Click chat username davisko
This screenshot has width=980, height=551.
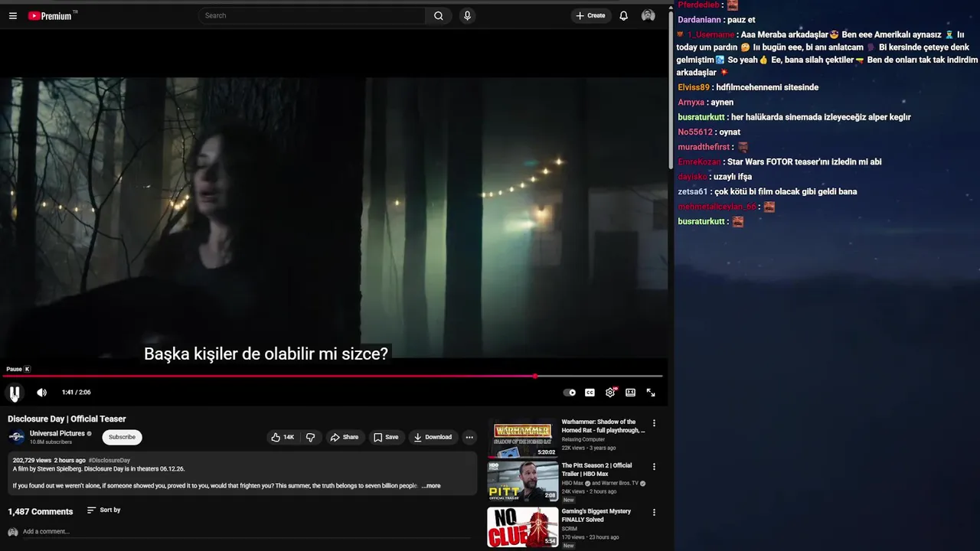point(692,177)
